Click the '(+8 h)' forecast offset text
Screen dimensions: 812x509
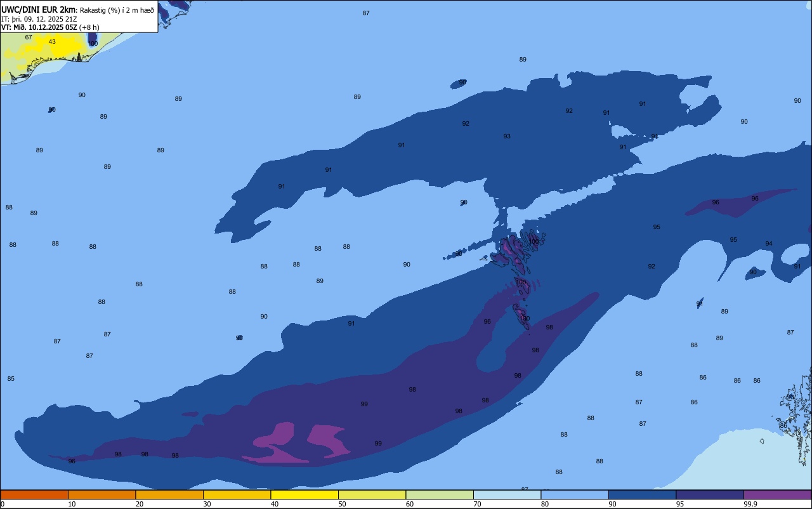click(x=89, y=27)
